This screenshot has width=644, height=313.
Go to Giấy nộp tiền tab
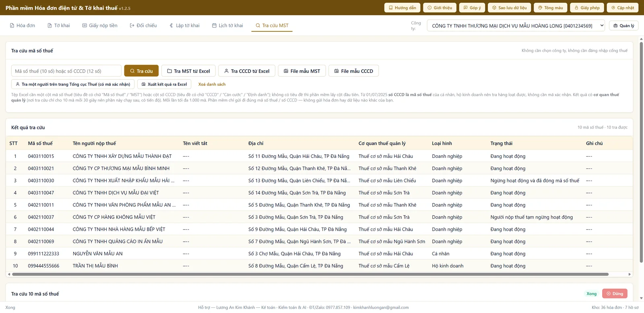click(x=100, y=25)
